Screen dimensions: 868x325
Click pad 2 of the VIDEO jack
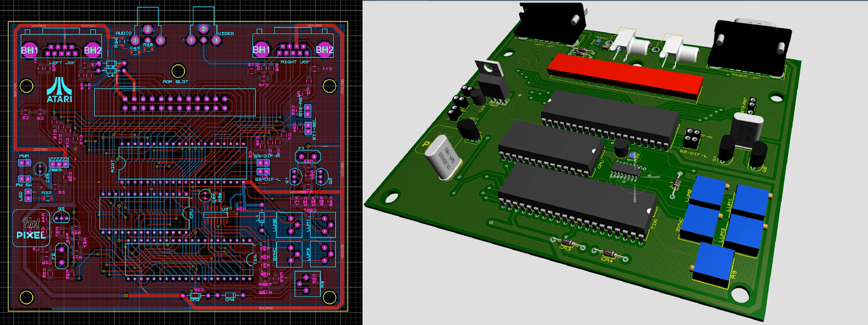point(204,29)
